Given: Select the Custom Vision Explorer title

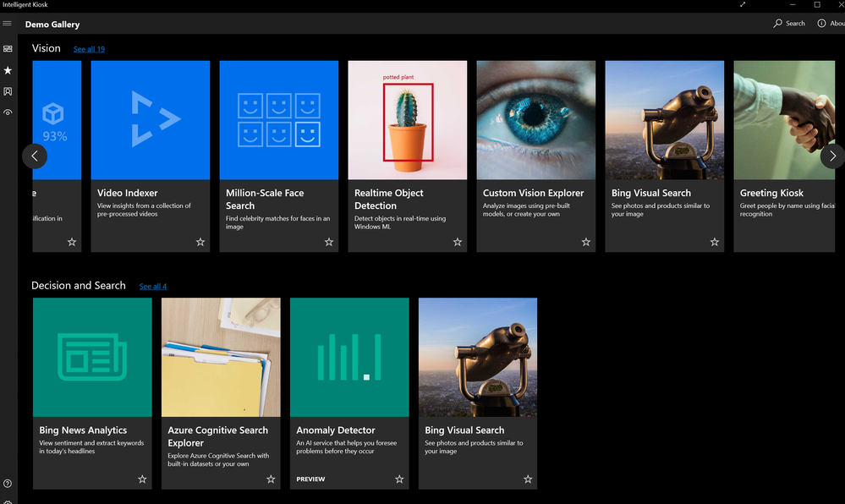Looking at the screenshot, I should (533, 193).
